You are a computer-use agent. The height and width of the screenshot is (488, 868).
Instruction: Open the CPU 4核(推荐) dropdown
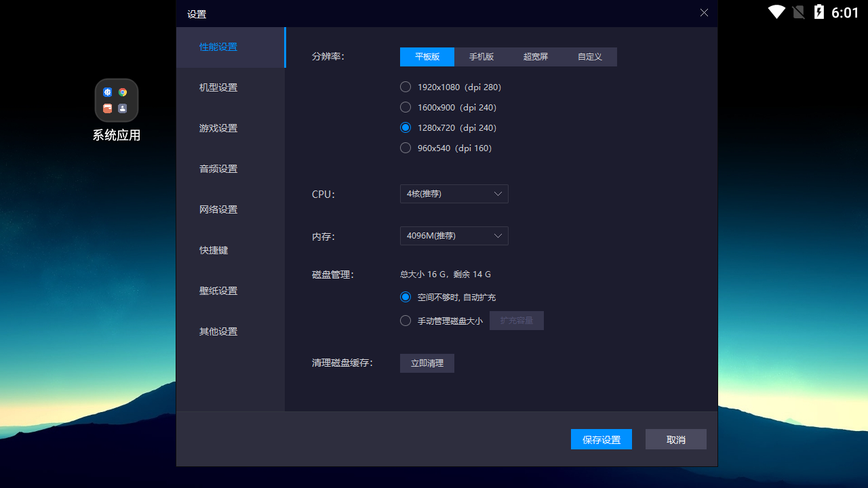point(454,194)
